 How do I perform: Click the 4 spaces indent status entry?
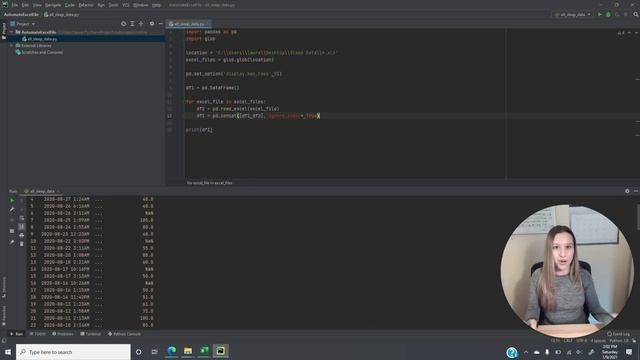coord(598,340)
